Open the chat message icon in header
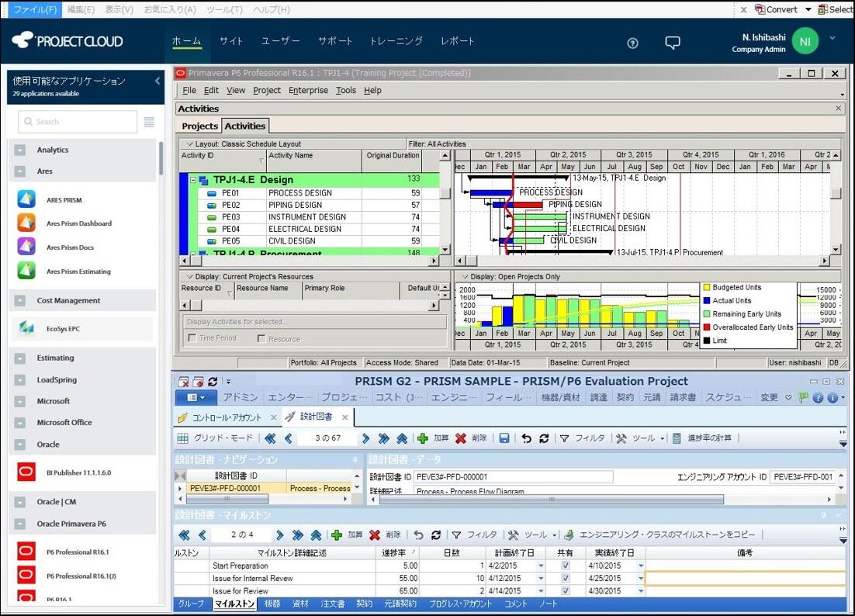The height and width of the screenshot is (616, 855). pyautogui.click(x=673, y=43)
